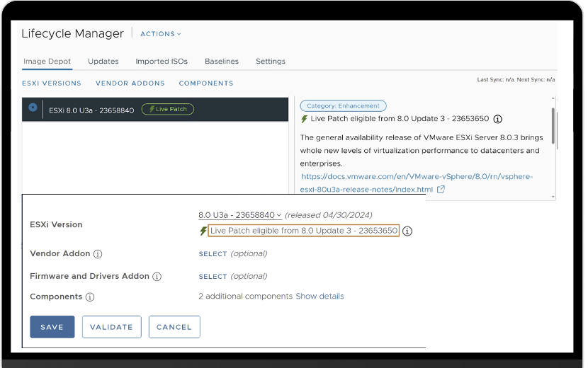The height and width of the screenshot is (368, 588).
Task: Click the Vendor Addon info icon
Action: tap(98, 254)
